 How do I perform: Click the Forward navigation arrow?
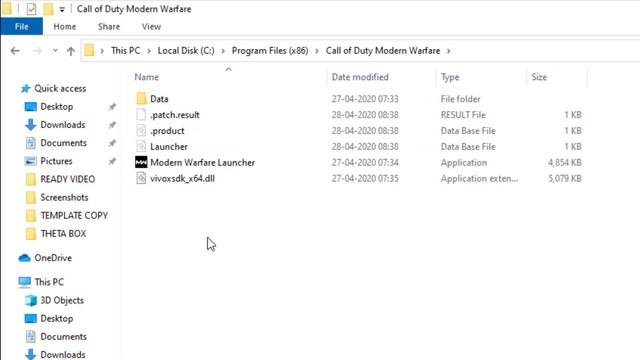(x=37, y=51)
